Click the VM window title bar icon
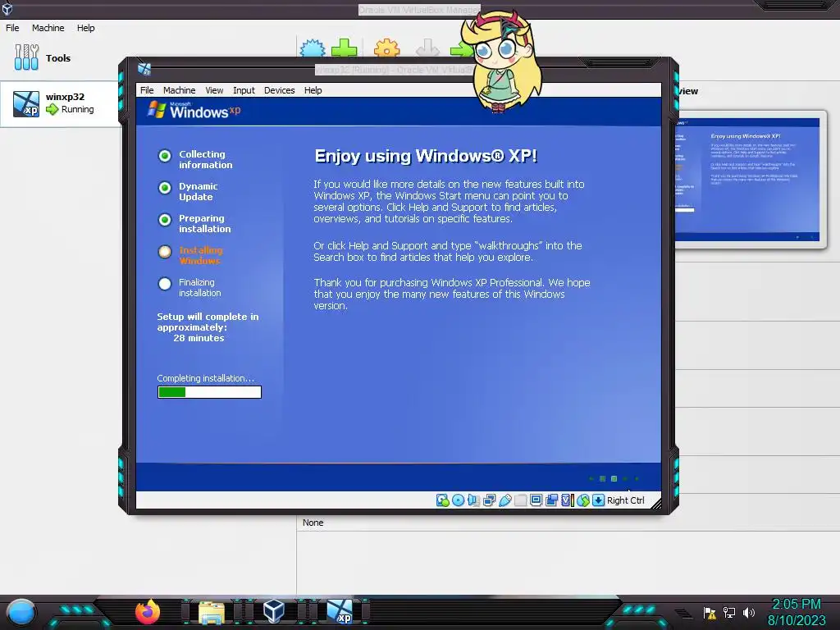The width and height of the screenshot is (840, 630). click(144, 69)
